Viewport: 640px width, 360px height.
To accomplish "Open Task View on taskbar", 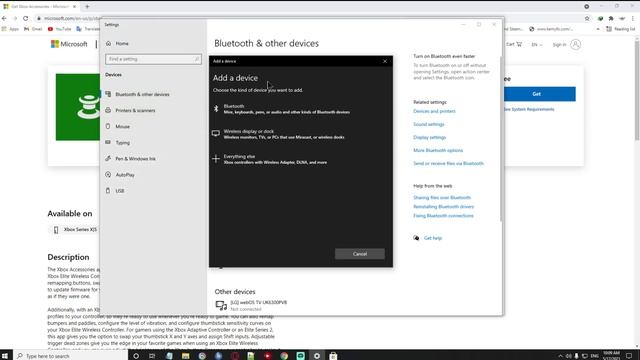I will point(152,356).
